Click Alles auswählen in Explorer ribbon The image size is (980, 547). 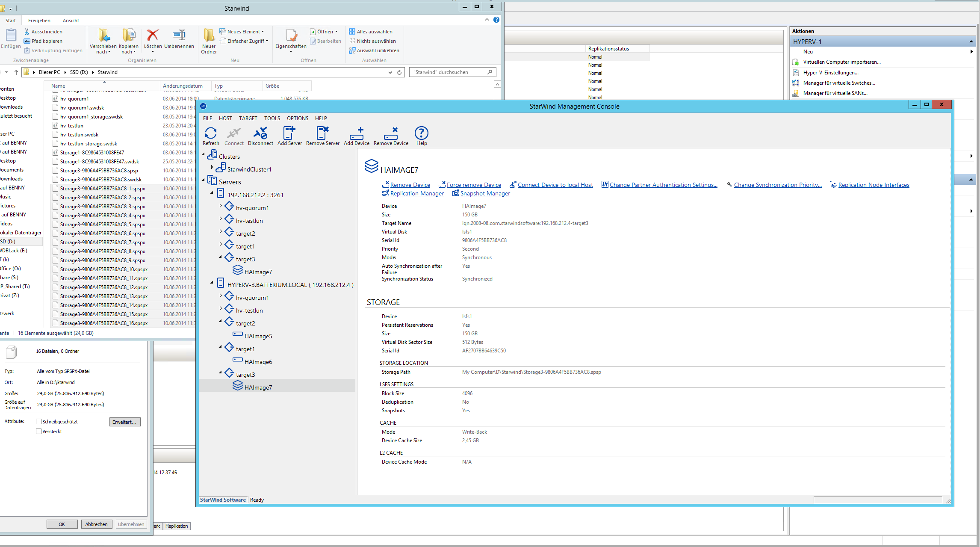click(371, 32)
